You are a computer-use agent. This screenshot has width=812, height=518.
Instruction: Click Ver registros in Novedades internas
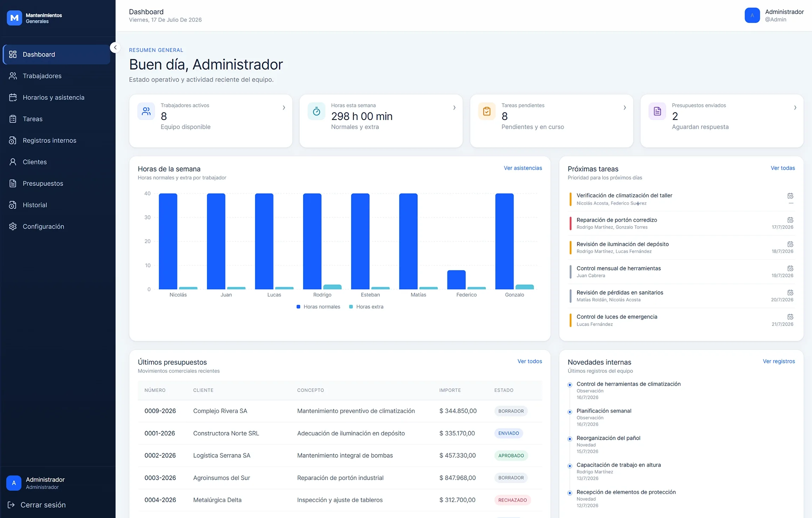779,361
